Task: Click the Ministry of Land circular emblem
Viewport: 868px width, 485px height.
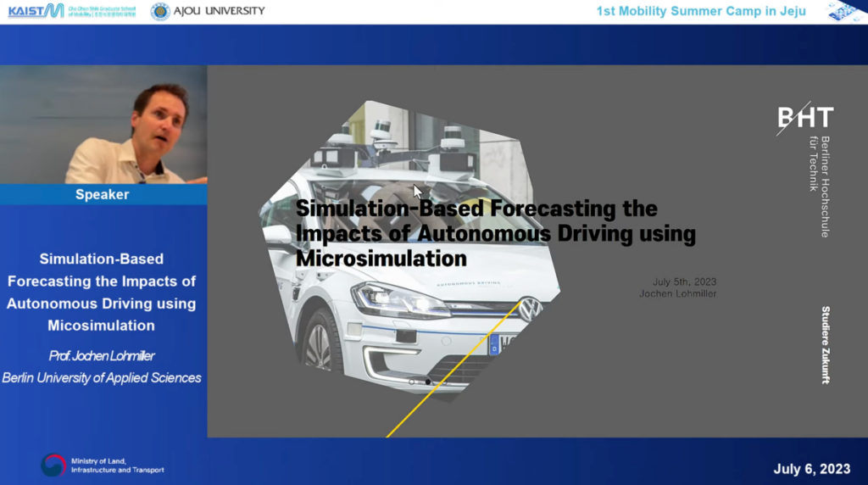Action: point(53,465)
